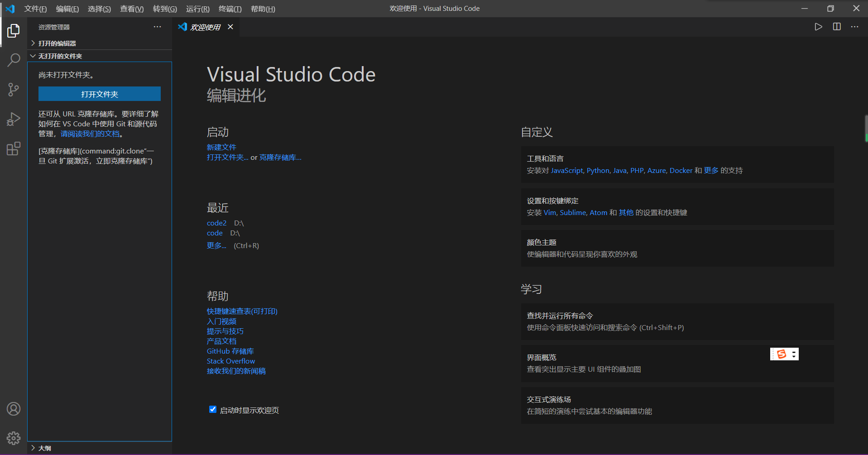Open the GitHub 存储库 link
The height and width of the screenshot is (455, 868).
tap(230, 351)
